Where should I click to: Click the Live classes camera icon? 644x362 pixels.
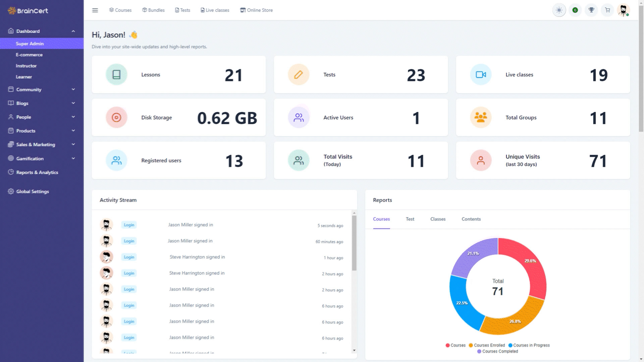coord(481,74)
